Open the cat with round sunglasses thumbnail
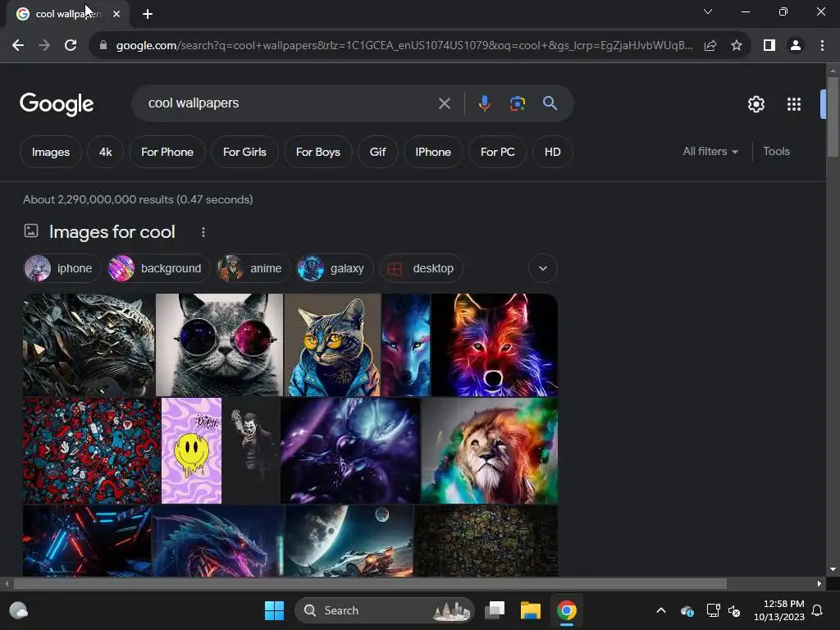The height and width of the screenshot is (630, 840). (220, 345)
